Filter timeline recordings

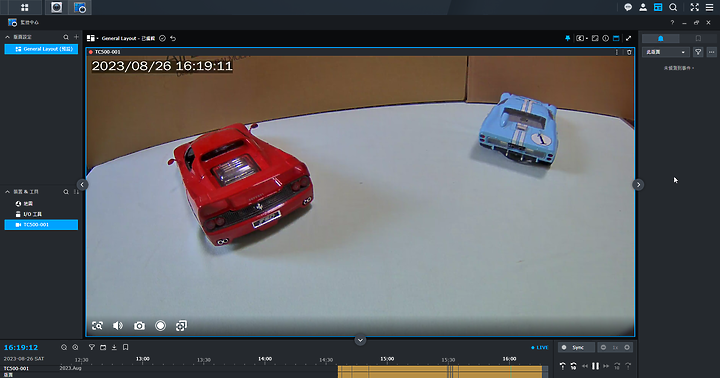click(91, 348)
